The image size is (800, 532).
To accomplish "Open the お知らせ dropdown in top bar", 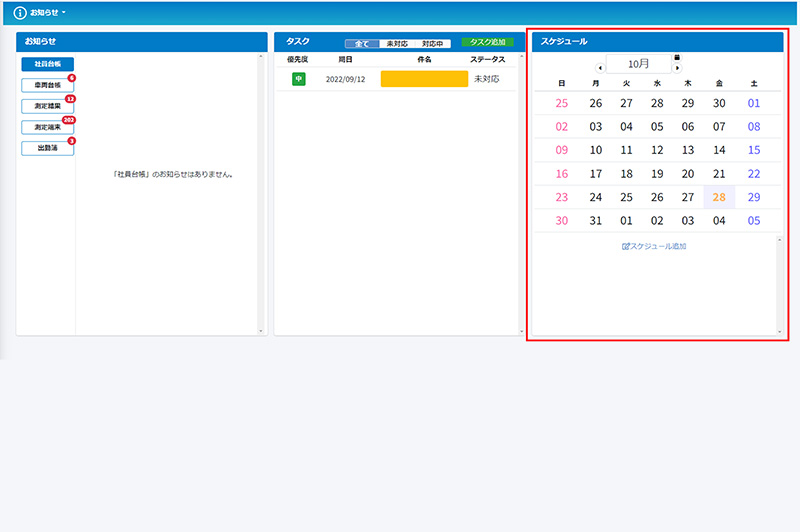I will [x=48, y=12].
